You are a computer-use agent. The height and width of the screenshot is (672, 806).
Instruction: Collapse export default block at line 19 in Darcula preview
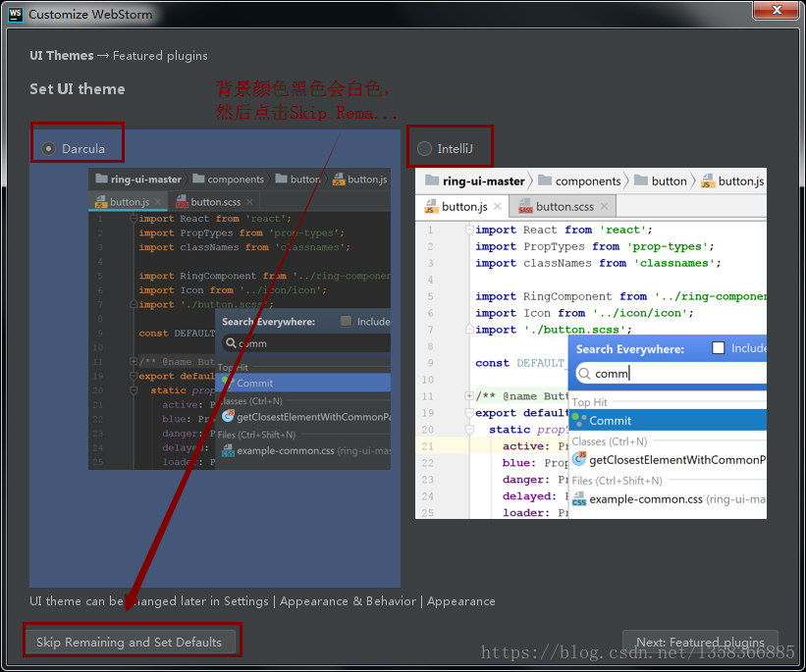click(x=134, y=376)
